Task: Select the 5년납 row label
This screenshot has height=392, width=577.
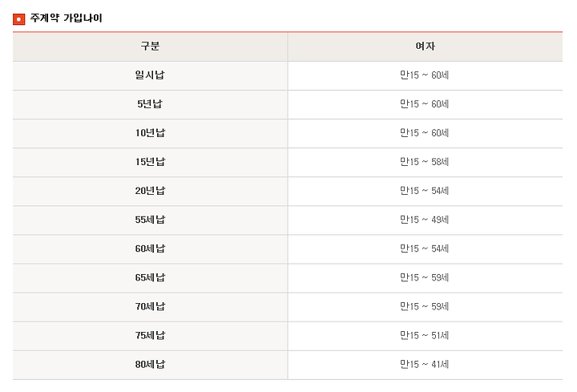Action: [x=150, y=103]
